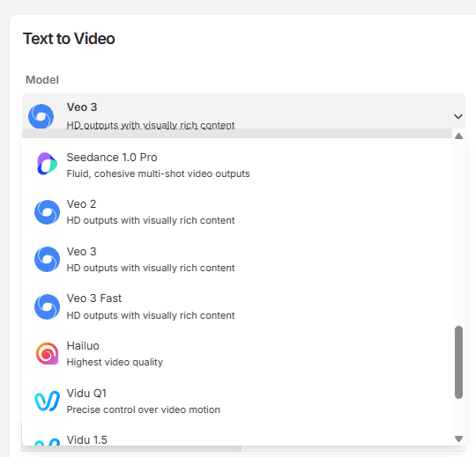Select Seedance 1.0 Pro model option
This screenshot has width=476, height=457.
pos(237,165)
